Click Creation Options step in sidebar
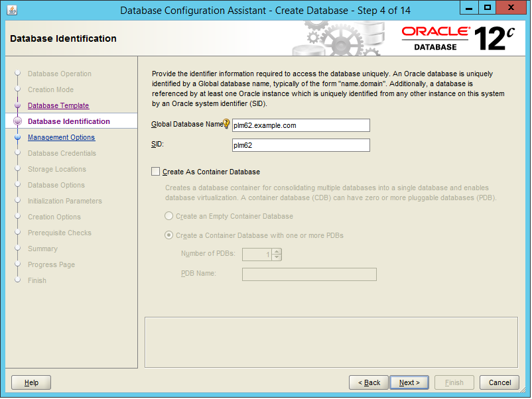The image size is (532, 399). click(x=54, y=217)
